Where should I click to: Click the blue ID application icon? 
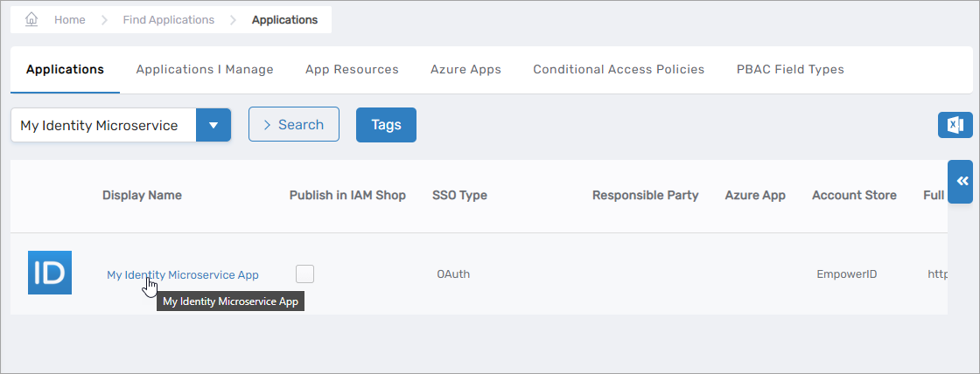(50, 273)
